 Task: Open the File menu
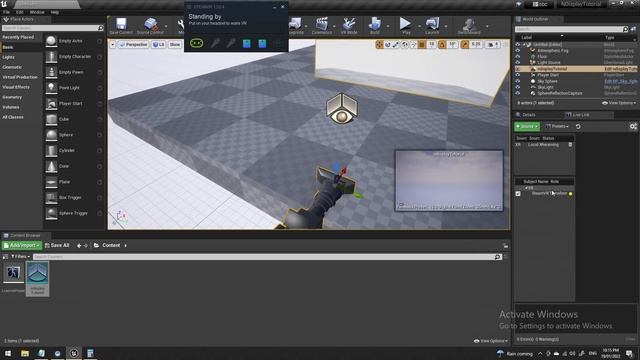[7, 12]
